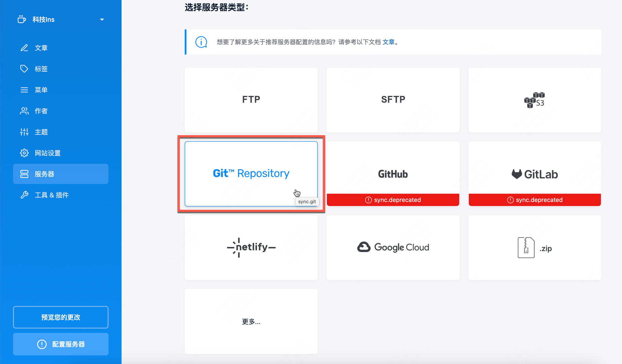Image resolution: width=622 pixels, height=364 pixels.
Task: Select the active 服务器 menu item
Action: coord(61,174)
